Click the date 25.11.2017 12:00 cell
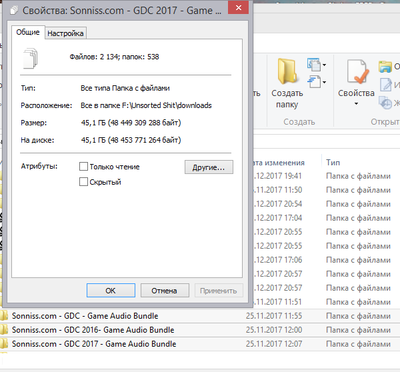Viewport: 400px width, 372px height. click(274, 330)
